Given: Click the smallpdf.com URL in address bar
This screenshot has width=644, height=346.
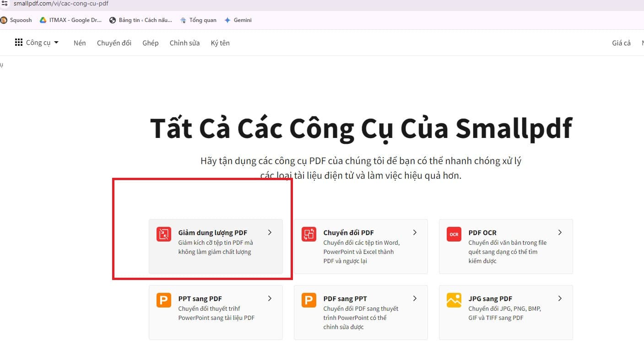Looking at the screenshot, I should tap(61, 3).
